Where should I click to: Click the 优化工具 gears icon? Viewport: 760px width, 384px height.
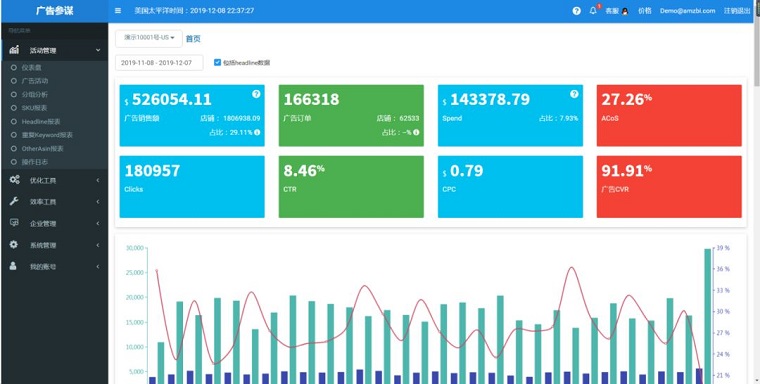pyautogui.click(x=15, y=180)
